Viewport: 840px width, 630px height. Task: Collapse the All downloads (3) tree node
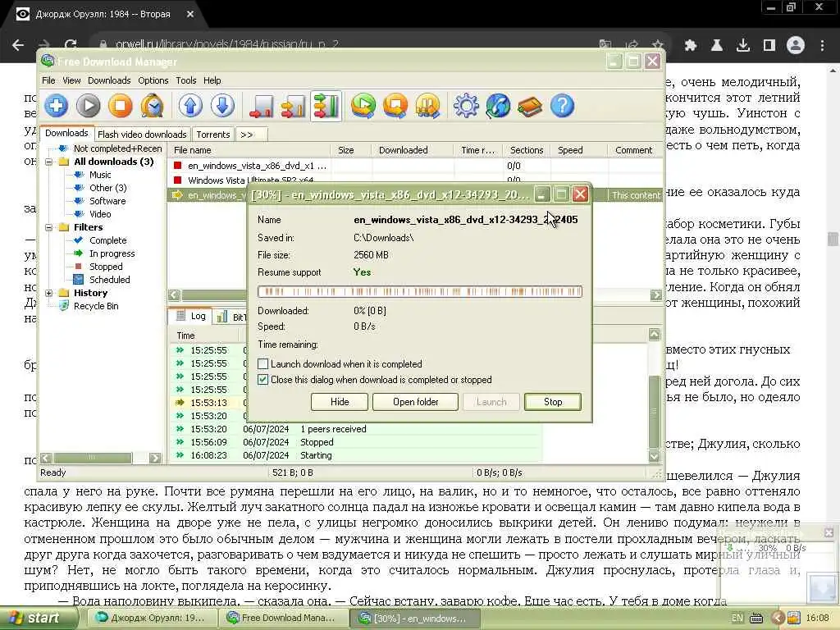[48, 162]
